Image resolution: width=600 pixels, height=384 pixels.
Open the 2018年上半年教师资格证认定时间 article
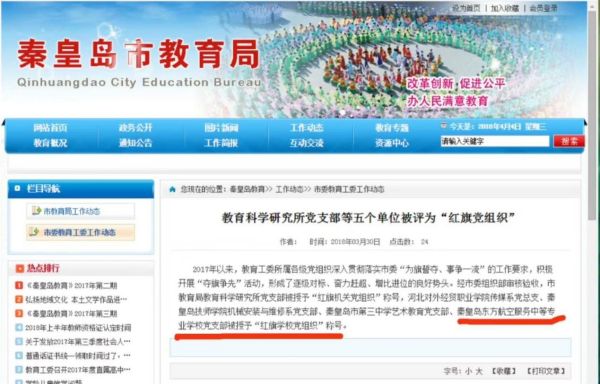[78, 328]
